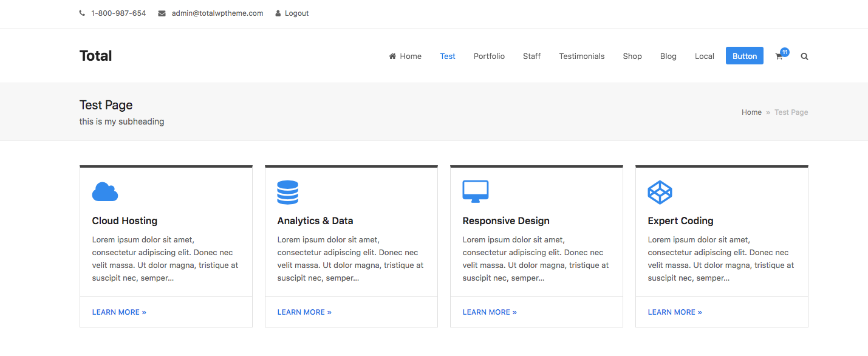The height and width of the screenshot is (356, 868).
Task: Click Learn More under Cloud Hosting
Action: [119, 312]
